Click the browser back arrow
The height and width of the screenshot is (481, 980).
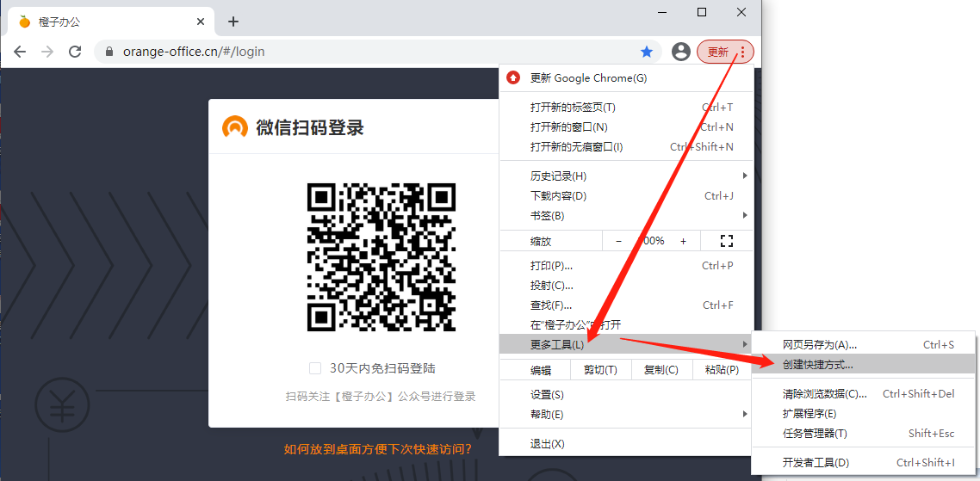click(x=20, y=52)
